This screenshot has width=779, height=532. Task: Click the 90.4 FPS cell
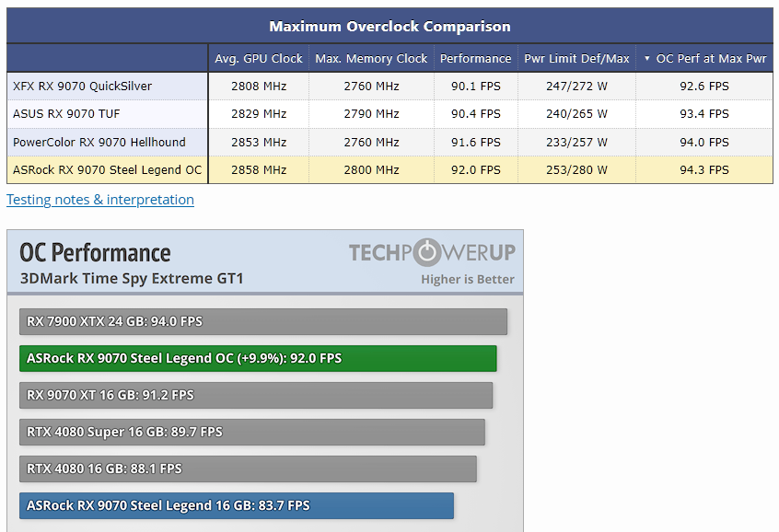coord(475,114)
